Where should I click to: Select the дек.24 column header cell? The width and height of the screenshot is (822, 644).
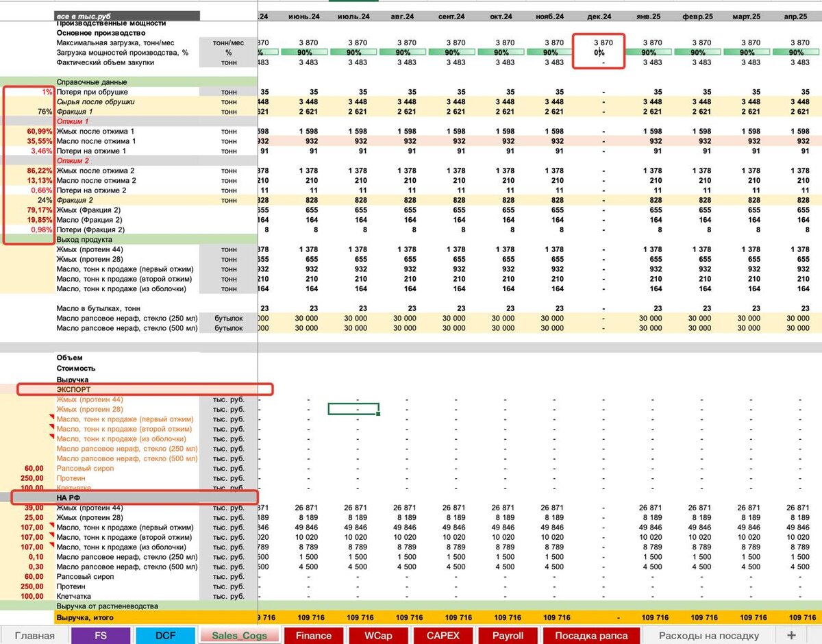click(600, 16)
